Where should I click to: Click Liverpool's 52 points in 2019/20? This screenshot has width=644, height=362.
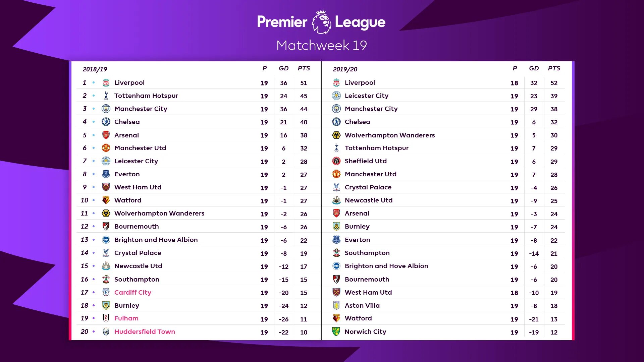coord(554,83)
